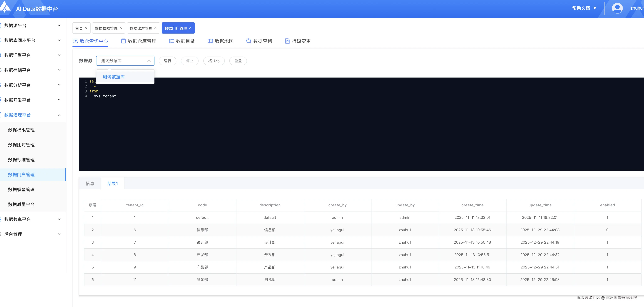Open the 帮助文档 dropdown
This screenshot has width=644, height=307.
tap(585, 8)
